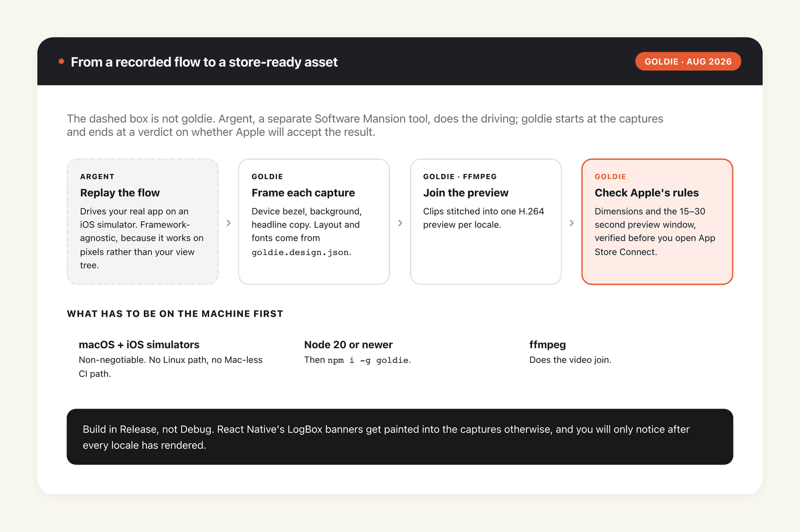Click the chevron between Join the preview and Check Apple's rules
This screenshot has height=532, width=800.
pos(571,223)
